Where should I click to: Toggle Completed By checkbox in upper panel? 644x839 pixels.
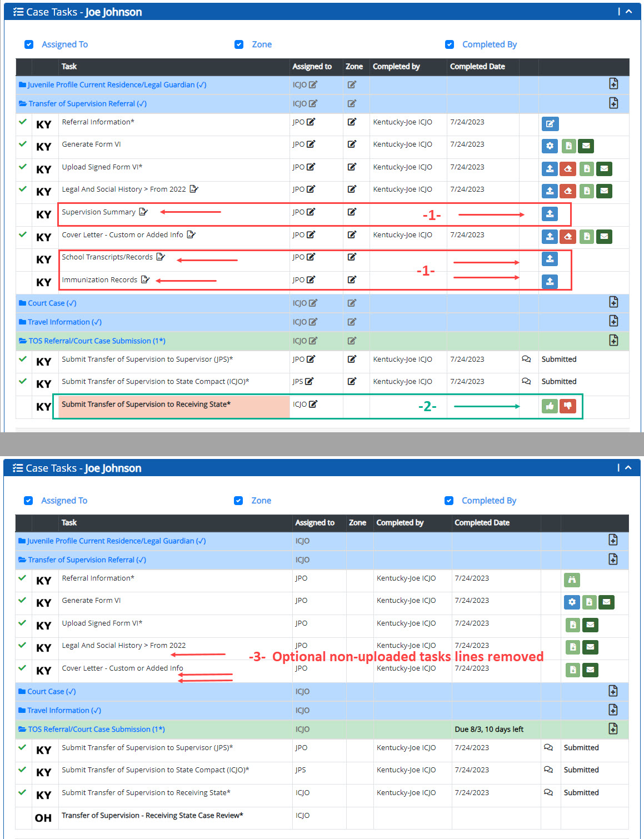[450, 44]
